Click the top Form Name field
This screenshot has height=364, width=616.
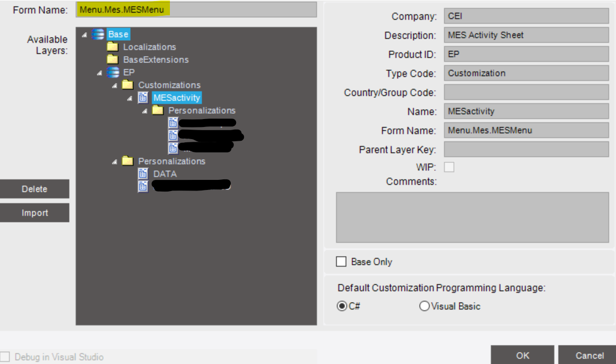[x=196, y=10]
